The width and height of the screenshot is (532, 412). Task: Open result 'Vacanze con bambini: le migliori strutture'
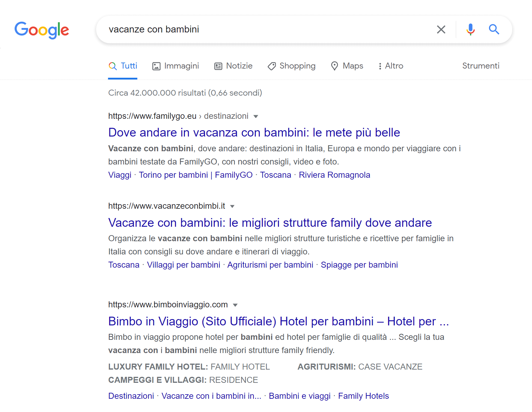(270, 223)
